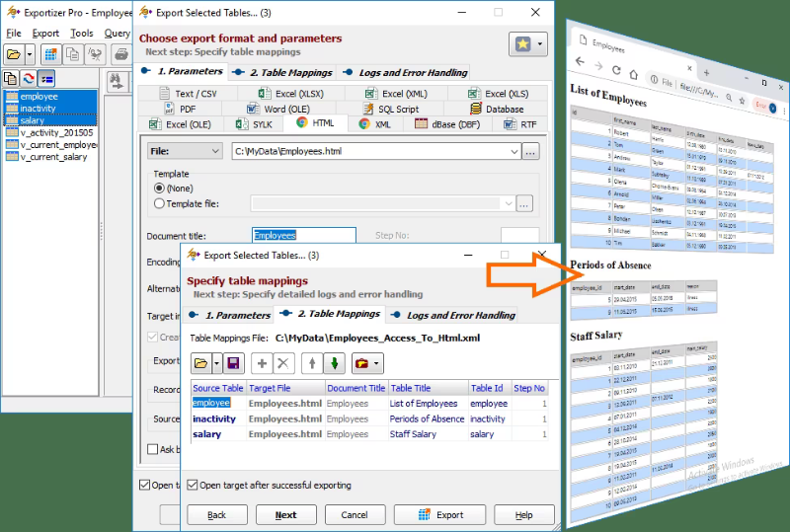This screenshot has height=532, width=790.
Task: Toggle Open target after successful exporting checkbox
Action: coord(192,485)
